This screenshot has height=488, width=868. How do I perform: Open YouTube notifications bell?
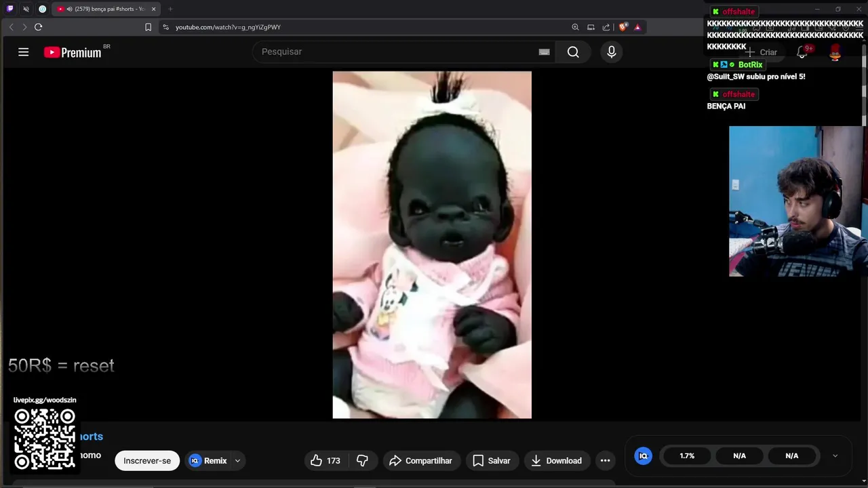click(802, 52)
